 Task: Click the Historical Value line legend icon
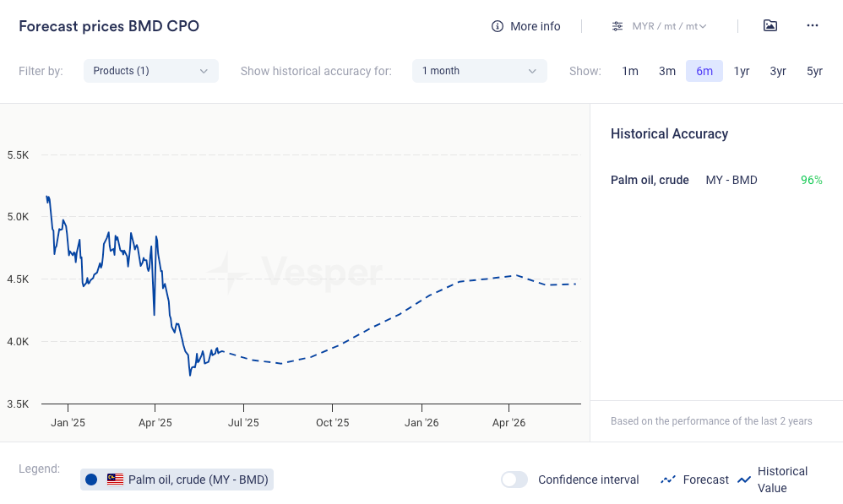click(744, 480)
